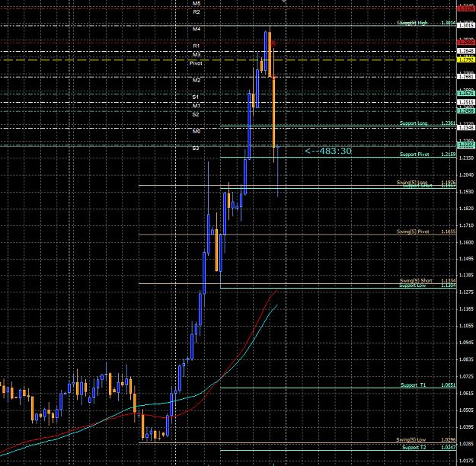Click the 1.0615 price axis value

pos(466,393)
